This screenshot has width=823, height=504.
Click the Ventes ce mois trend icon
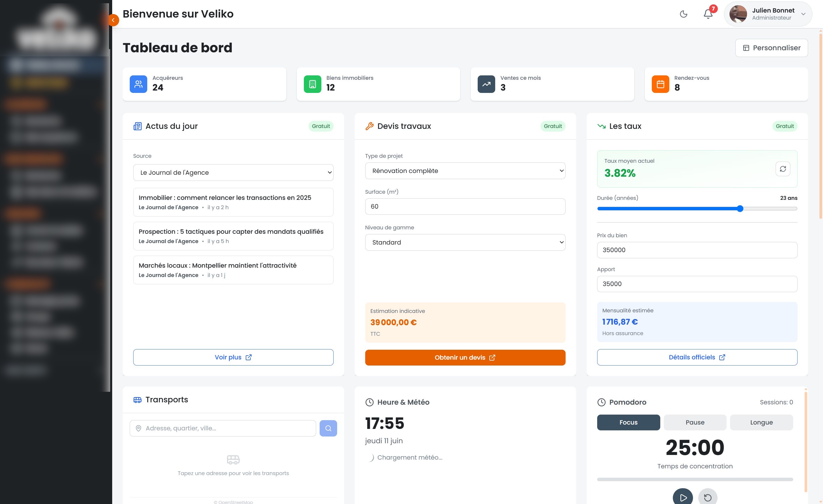point(486,84)
